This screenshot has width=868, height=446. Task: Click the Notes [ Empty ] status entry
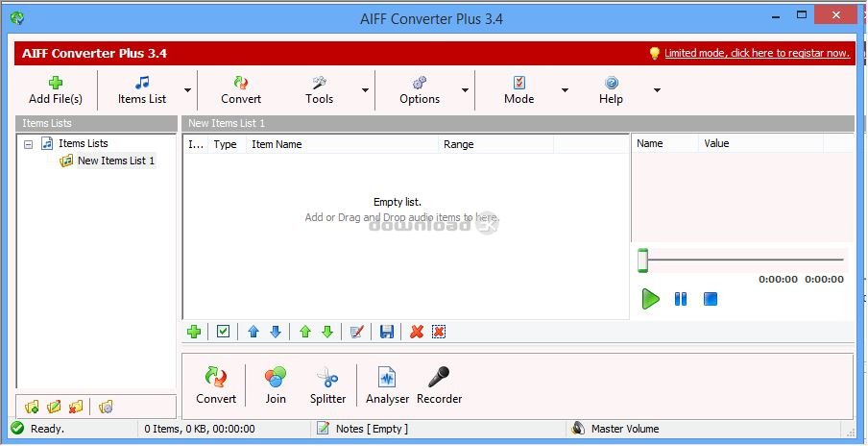click(372, 429)
